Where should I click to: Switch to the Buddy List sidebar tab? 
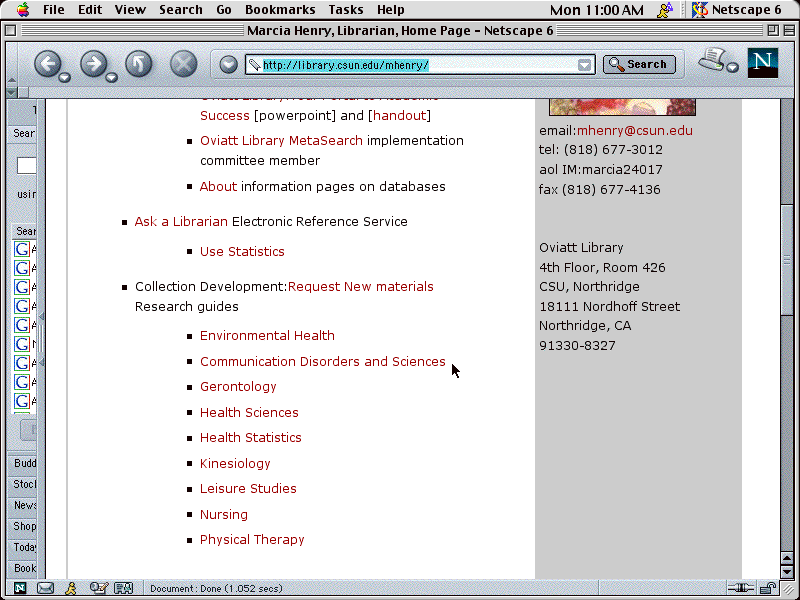[x=23, y=463]
